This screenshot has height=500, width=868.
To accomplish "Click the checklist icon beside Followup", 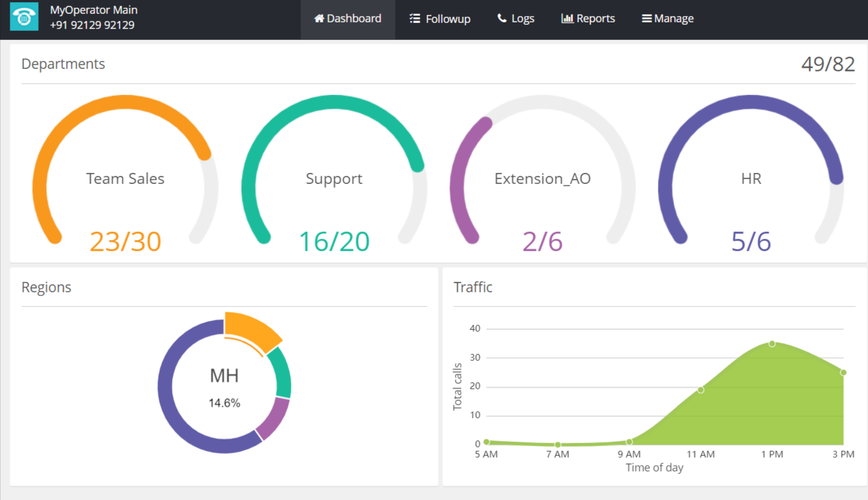I will coord(415,19).
